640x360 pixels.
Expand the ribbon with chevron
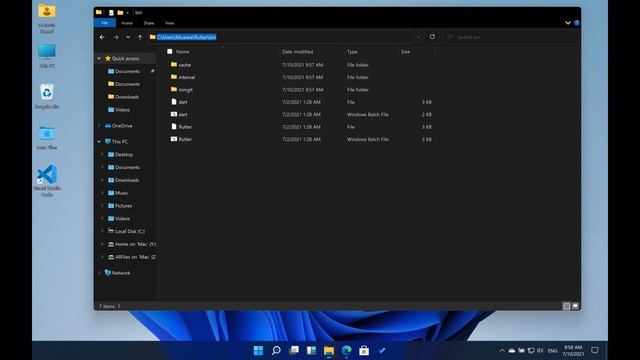tap(568, 23)
